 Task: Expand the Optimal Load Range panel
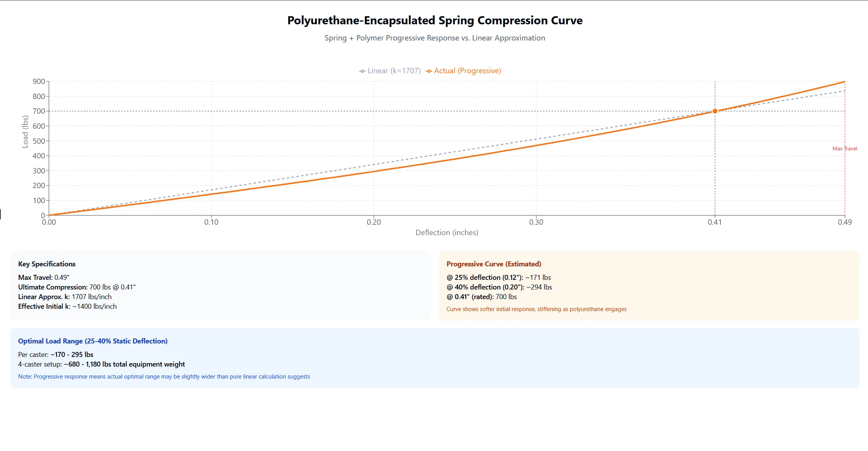(x=93, y=341)
